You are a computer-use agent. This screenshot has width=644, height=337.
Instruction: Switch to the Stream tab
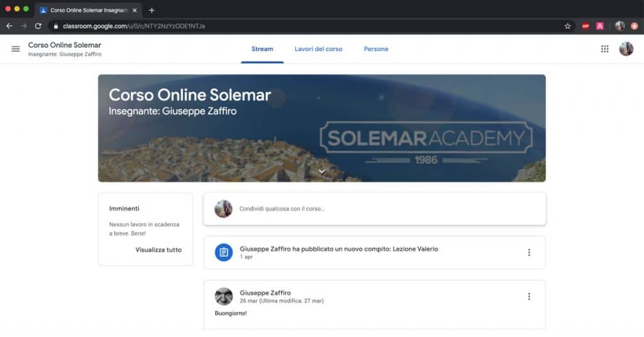coord(262,49)
